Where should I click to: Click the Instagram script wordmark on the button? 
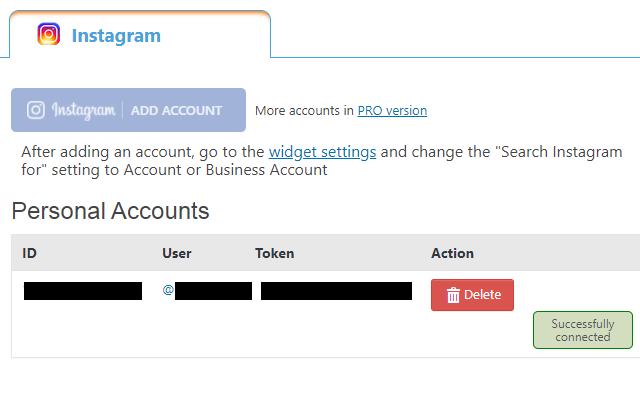coord(83,110)
